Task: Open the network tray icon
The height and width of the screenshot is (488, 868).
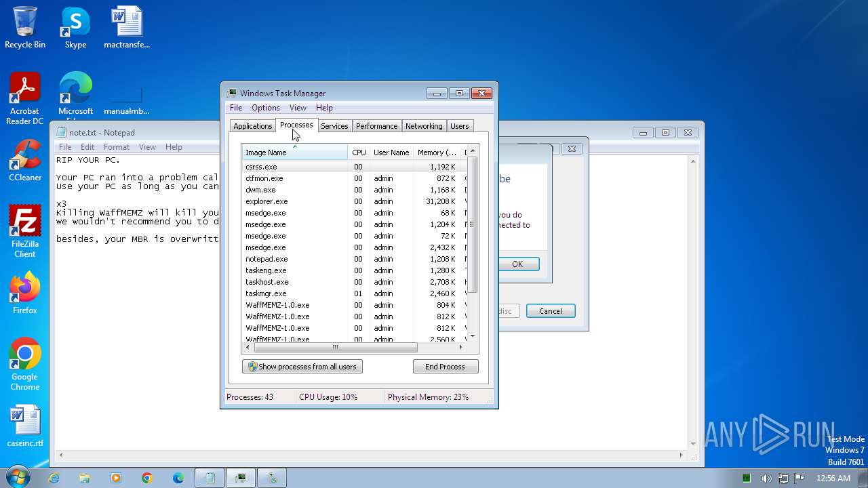Action: [x=783, y=479]
